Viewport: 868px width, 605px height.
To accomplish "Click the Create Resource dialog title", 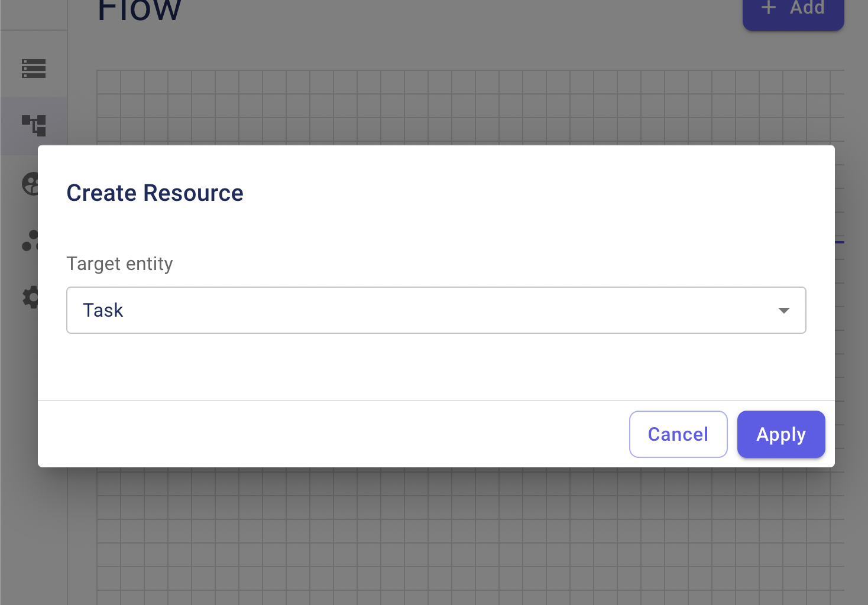I will (x=155, y=193).
